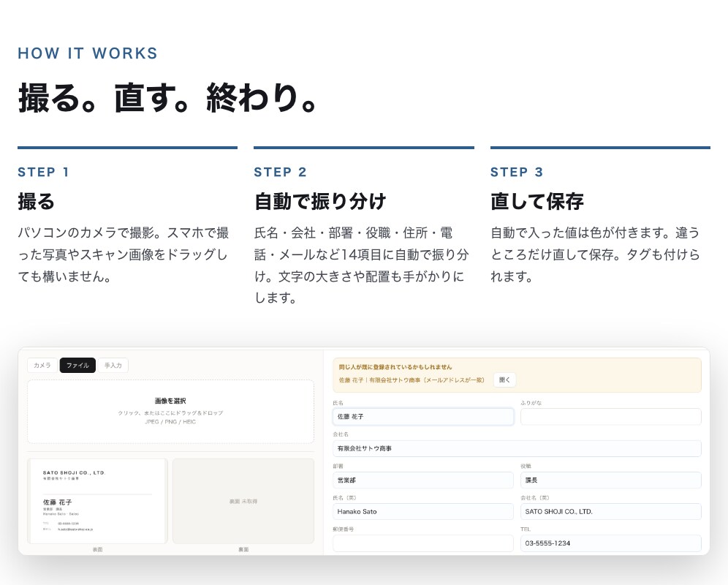
Task: Click the HOW IT WORKS label
Action: click(x=88, y=53)
